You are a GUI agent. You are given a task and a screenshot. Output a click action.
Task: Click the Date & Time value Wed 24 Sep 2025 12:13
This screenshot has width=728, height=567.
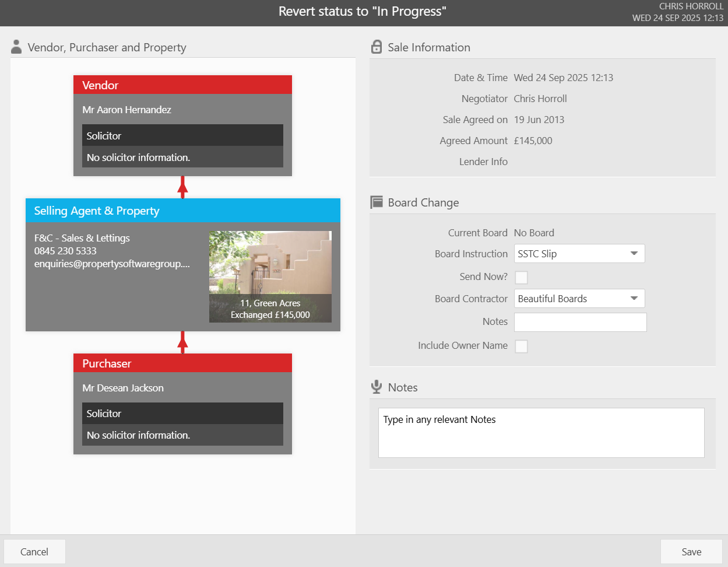[564, 78]
